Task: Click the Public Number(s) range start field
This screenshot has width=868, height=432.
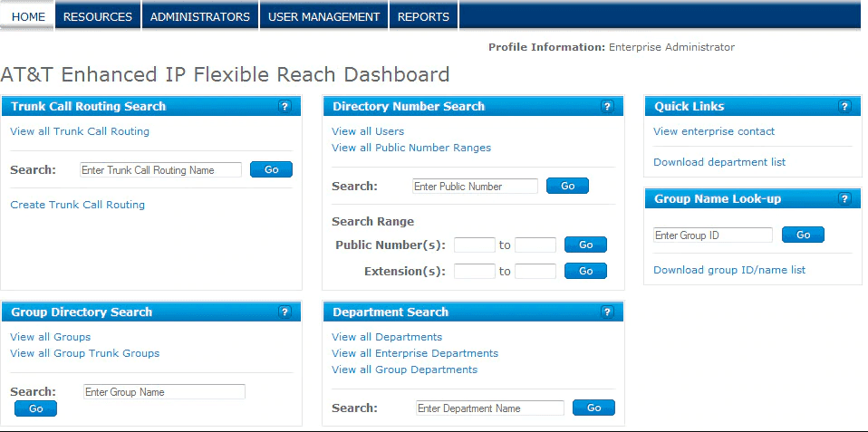Action: tap(475, 245)
